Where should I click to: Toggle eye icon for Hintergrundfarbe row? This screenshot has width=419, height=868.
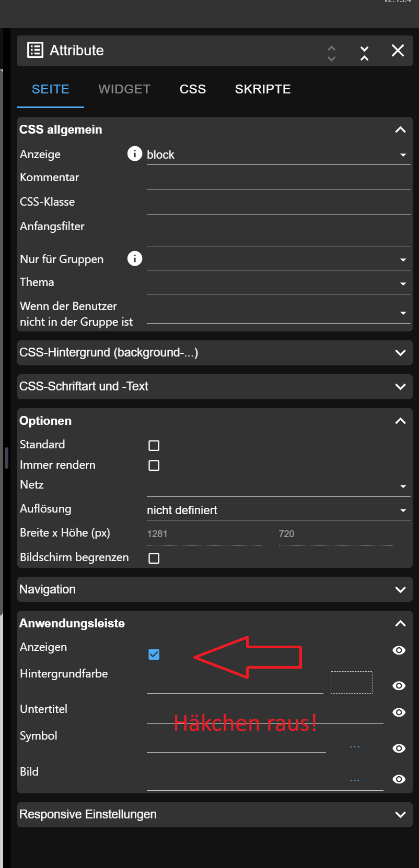(399, 685)
